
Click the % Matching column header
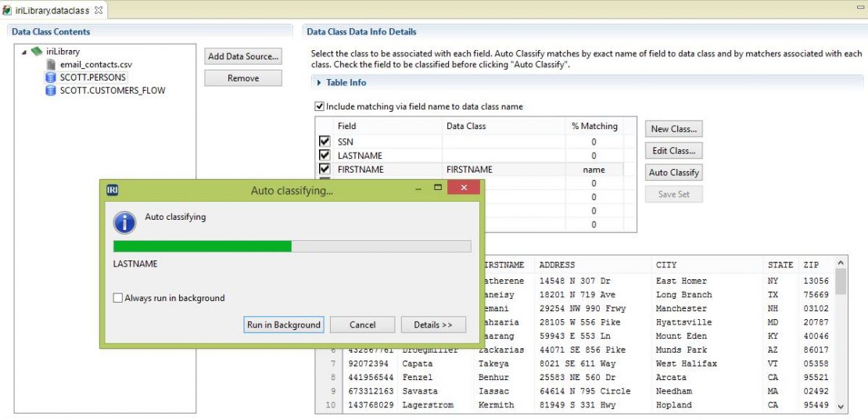pos(594,126)
